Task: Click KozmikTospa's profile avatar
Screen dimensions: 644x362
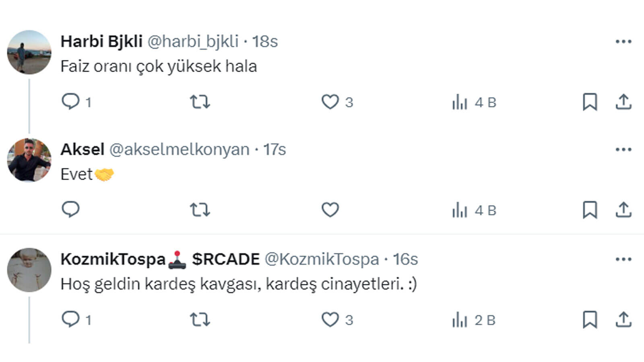Action: coord(29,270)
